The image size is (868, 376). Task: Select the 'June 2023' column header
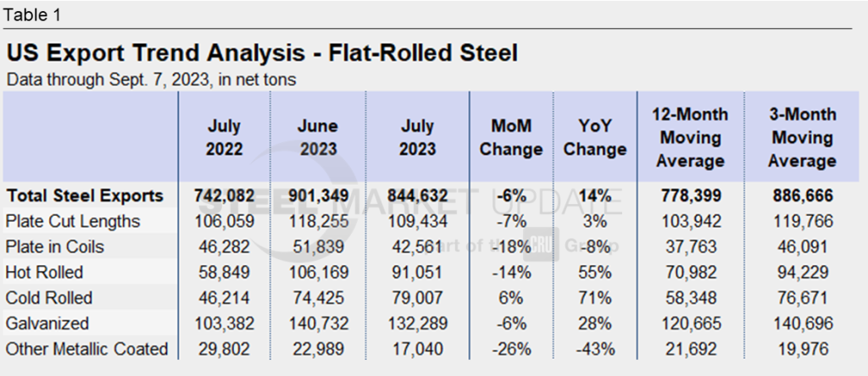coord(317,137)
